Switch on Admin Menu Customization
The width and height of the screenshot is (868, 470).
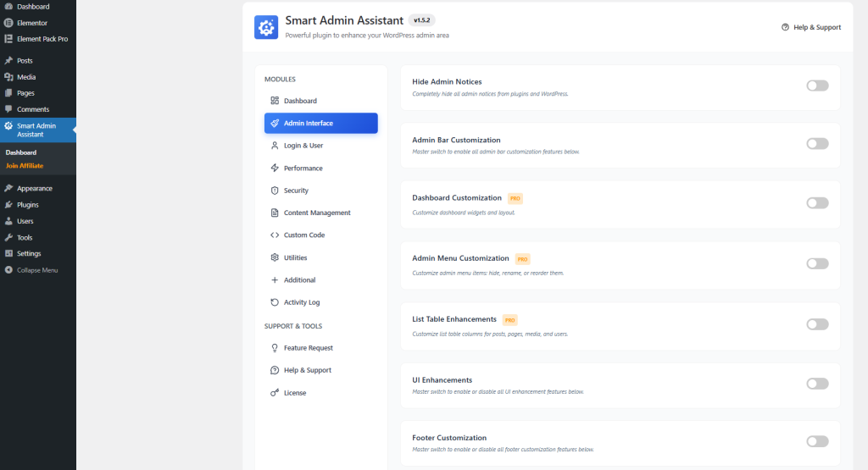click(817, 263)
